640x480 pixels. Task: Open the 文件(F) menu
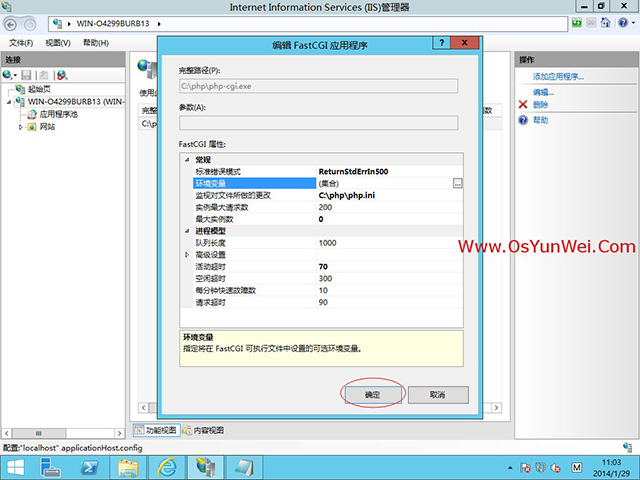[x=21, y=43]
